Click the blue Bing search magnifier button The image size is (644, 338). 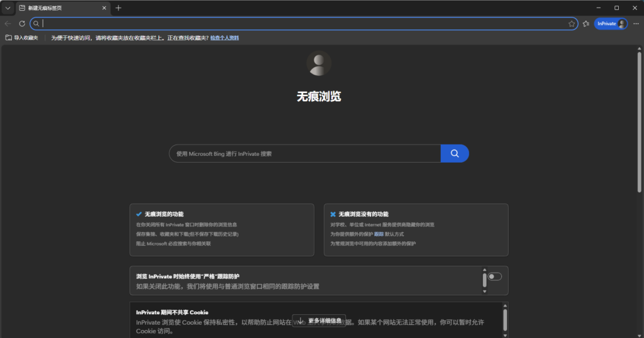click(454, 153)
